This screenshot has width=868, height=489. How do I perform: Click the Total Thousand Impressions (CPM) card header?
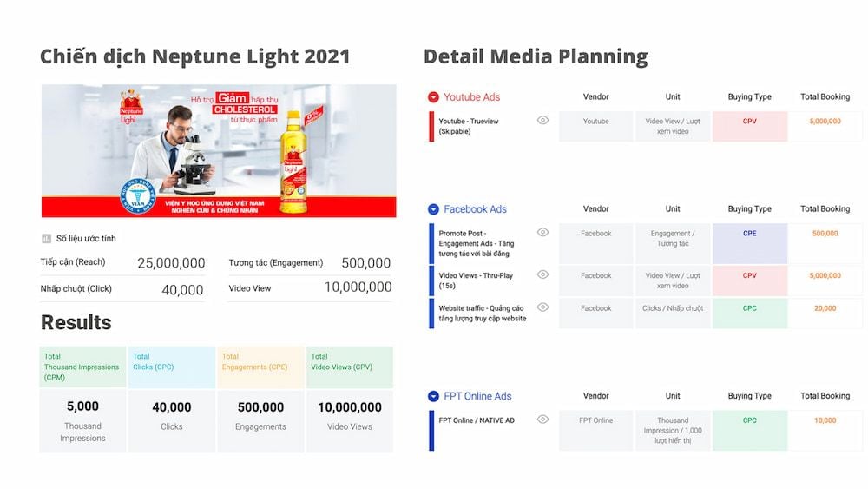[x=82, y=367]
